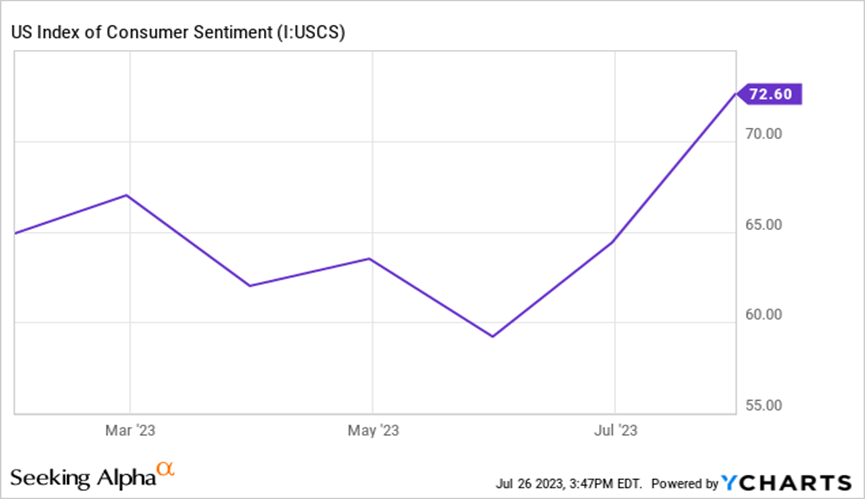
Task: Click the data point at May '23
Action: pos(371,259)
